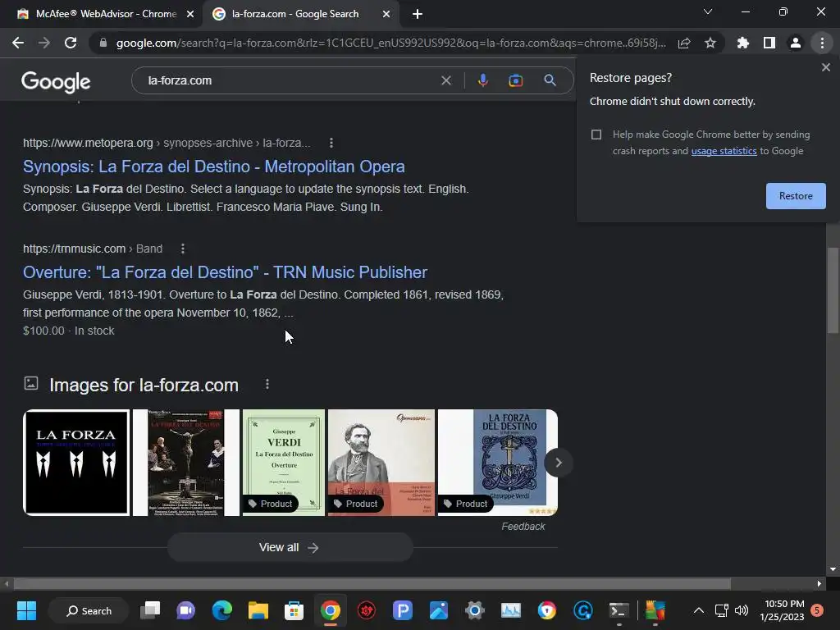Image resolution: width=840 pixels, height=630 pixels.
Task: Switch to McAfee WebAdvisor tab
Action: coord(106,14)
